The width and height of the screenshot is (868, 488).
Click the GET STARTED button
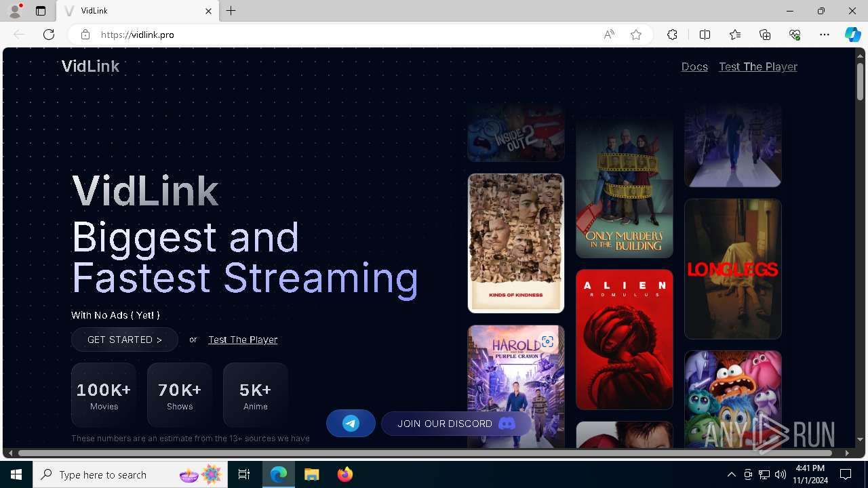[x=125, y=340]
